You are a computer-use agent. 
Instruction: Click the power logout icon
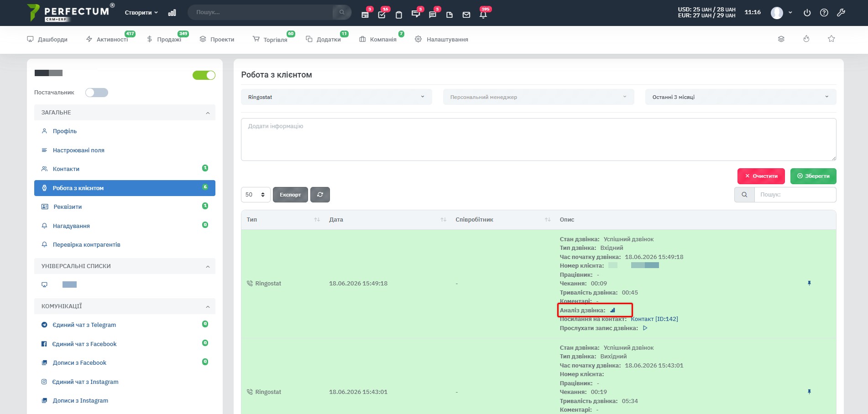807,13
